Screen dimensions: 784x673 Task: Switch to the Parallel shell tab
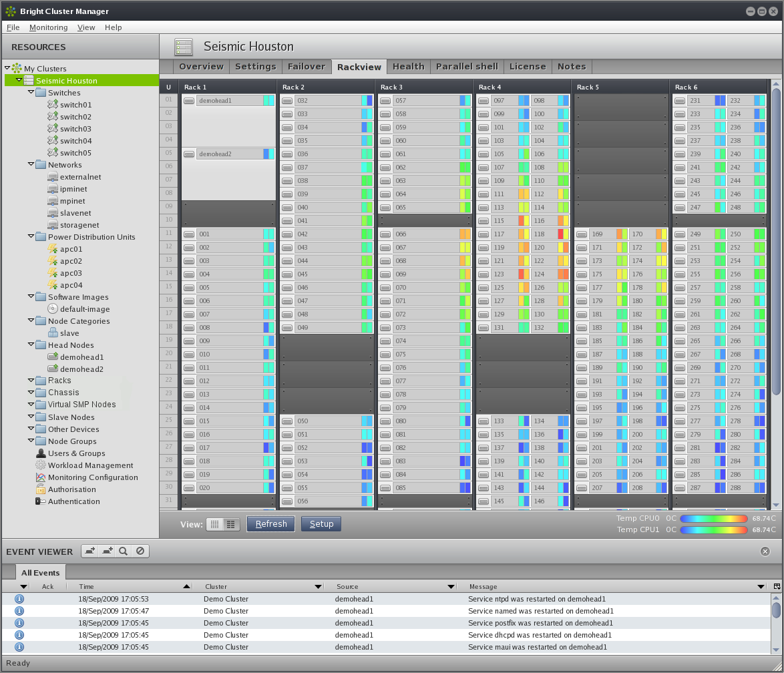click(467, 67)
